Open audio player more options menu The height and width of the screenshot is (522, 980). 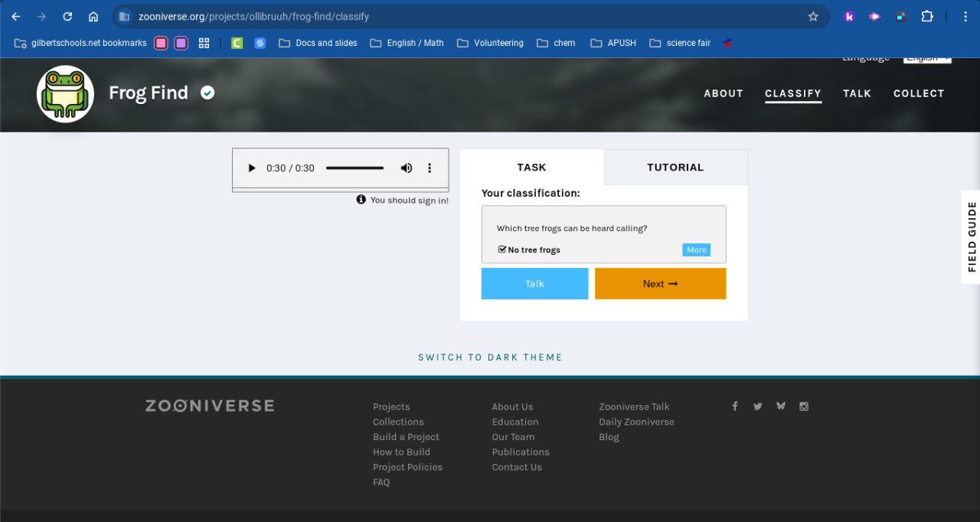pyautogui.click(x=430, y=168)
